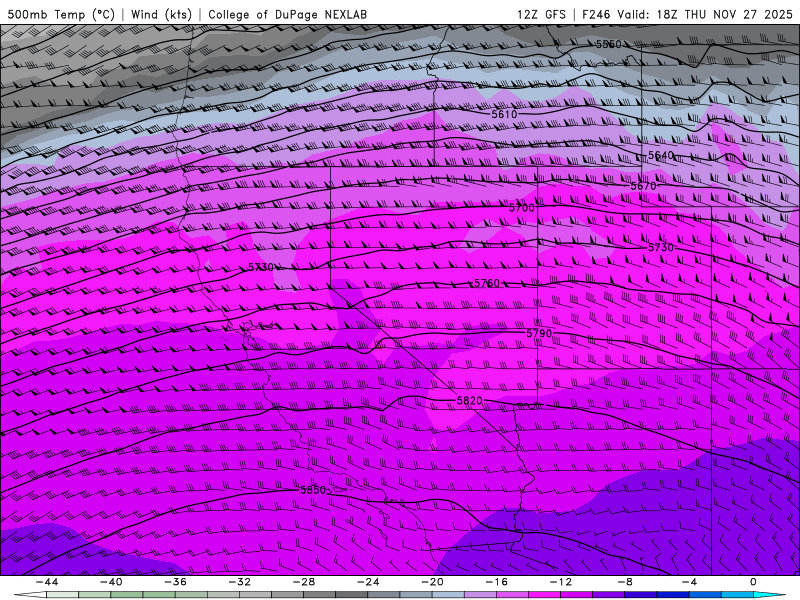The width and height of the screenshot is (800, 600).
Task: Select "College of DuPage NEXLAB" header text
Action: 287,14
